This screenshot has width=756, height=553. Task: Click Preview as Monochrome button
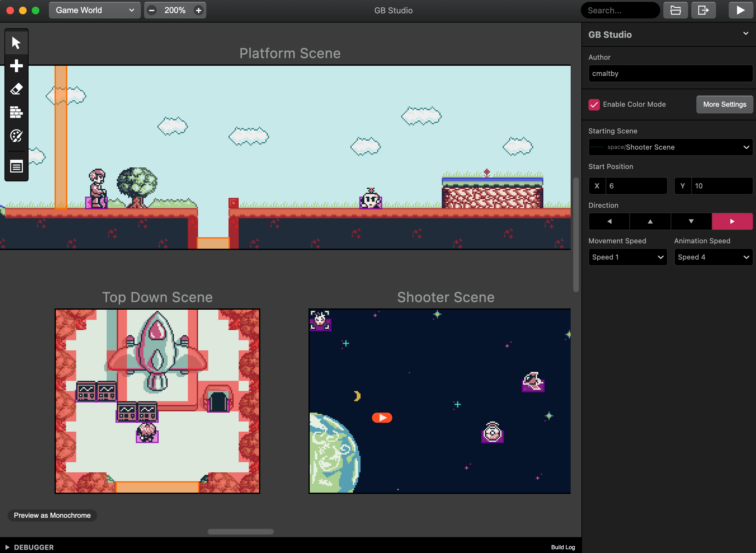pos(52,515)
